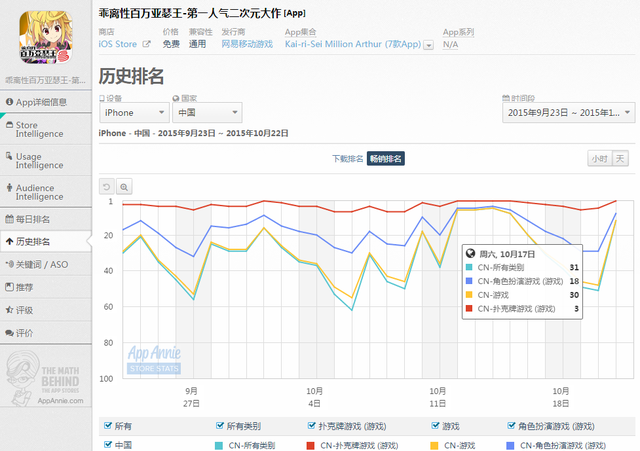Open Store Intelligence section
Image resolution: width=640 pixels, height=451 pixels.
pos(46,129)
